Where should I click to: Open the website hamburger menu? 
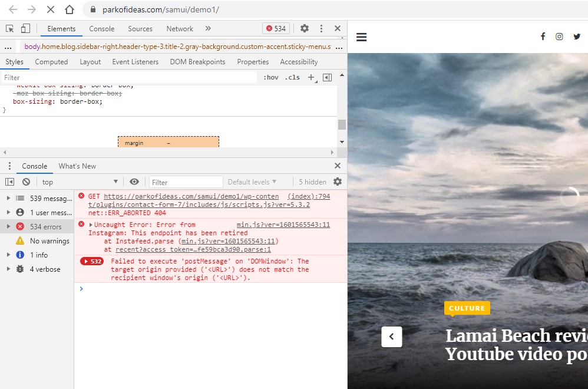362,37
